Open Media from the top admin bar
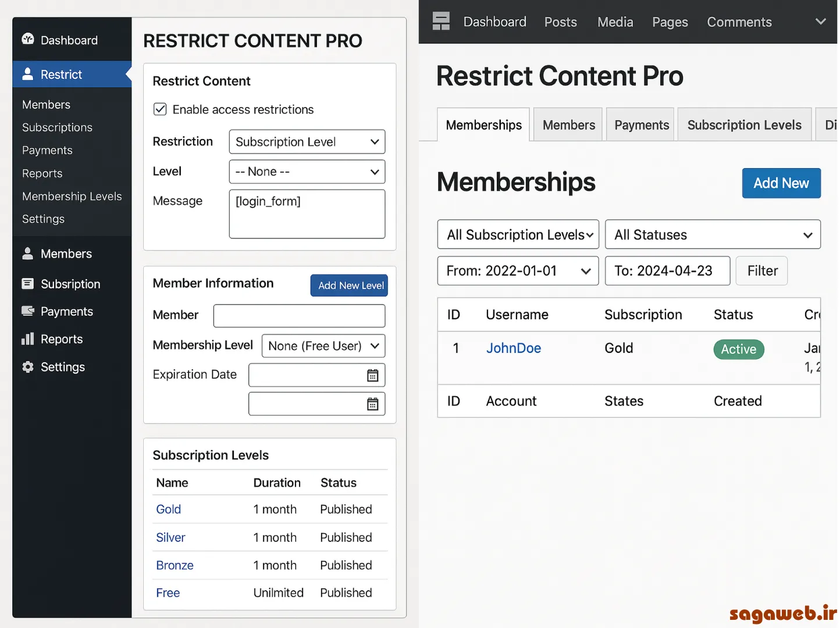The image size is (840, 628). [615, 22]
